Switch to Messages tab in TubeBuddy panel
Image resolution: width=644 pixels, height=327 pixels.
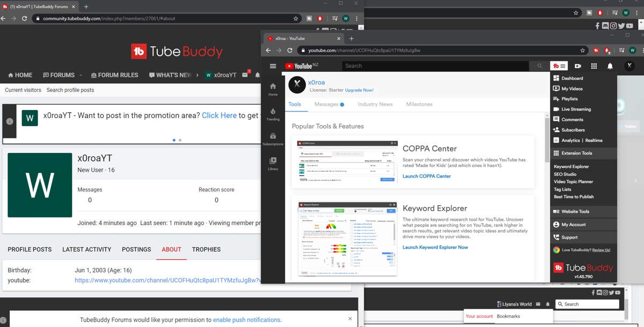pyautogui.click(x=329, y=104)
